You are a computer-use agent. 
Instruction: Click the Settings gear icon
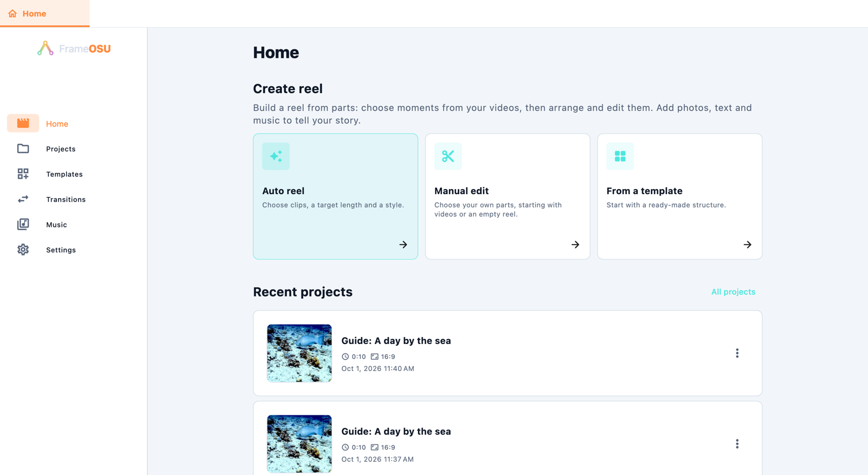pos(23,250)
